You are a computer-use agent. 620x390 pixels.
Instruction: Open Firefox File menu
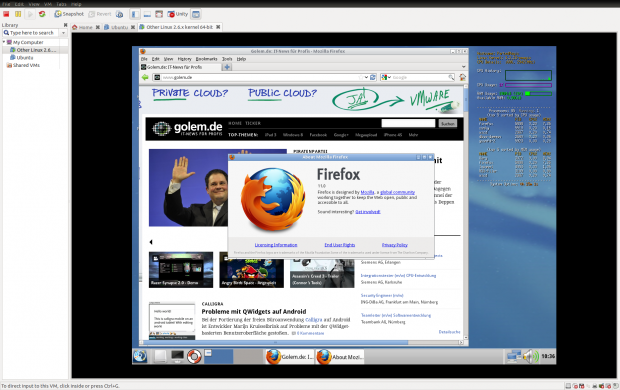pos(144,59)
